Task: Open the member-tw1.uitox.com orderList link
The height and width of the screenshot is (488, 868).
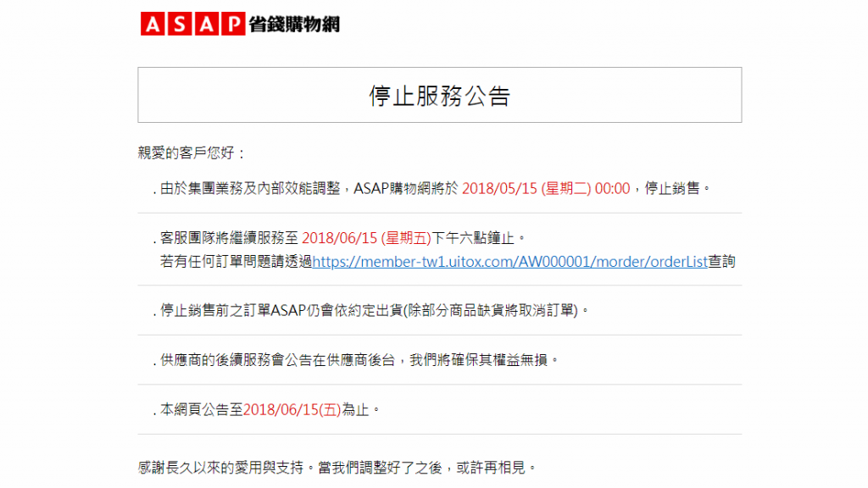Action: click(x=509, y=262)
